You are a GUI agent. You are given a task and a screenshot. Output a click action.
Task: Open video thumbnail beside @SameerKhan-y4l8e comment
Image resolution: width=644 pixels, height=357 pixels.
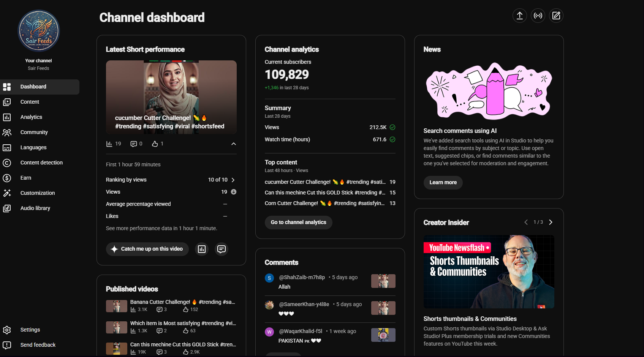click(x=383, y=308)
